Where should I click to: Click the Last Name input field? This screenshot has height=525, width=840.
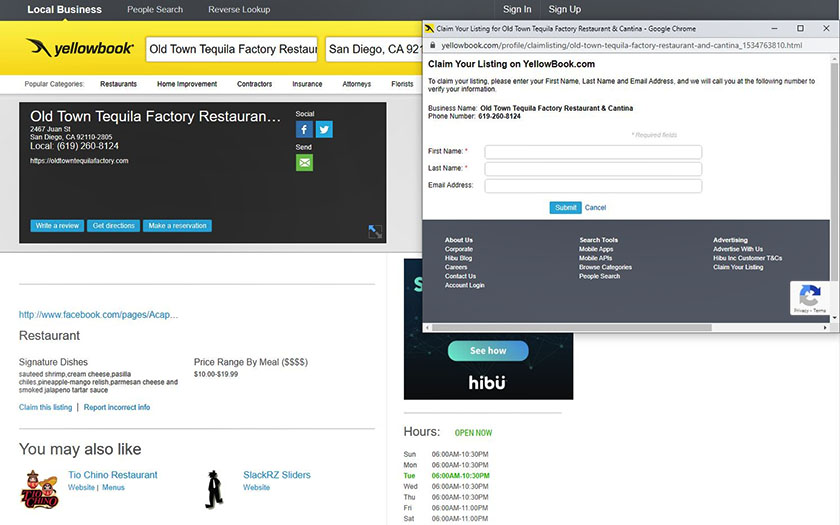pos(593,169)
